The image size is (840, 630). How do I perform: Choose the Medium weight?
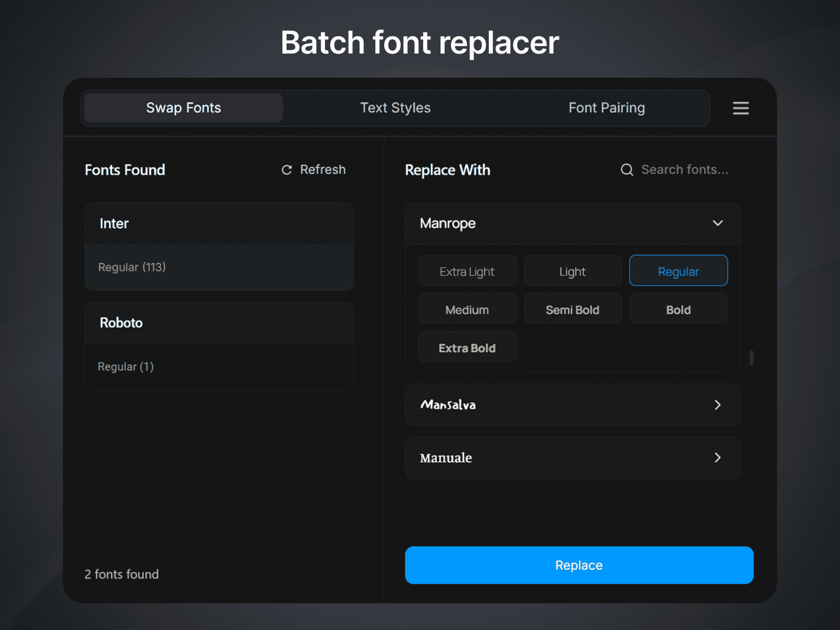[467, 310]
